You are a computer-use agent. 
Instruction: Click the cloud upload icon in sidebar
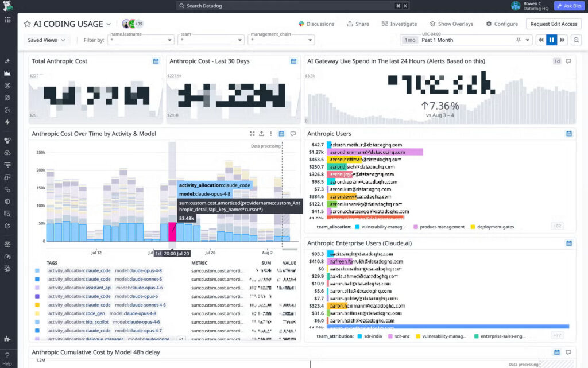(7, 153)
